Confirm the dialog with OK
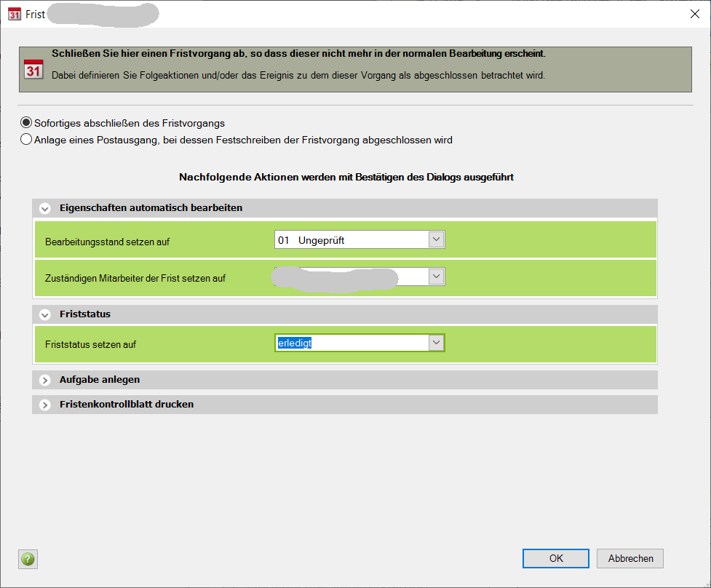 (x=556, y=558)
